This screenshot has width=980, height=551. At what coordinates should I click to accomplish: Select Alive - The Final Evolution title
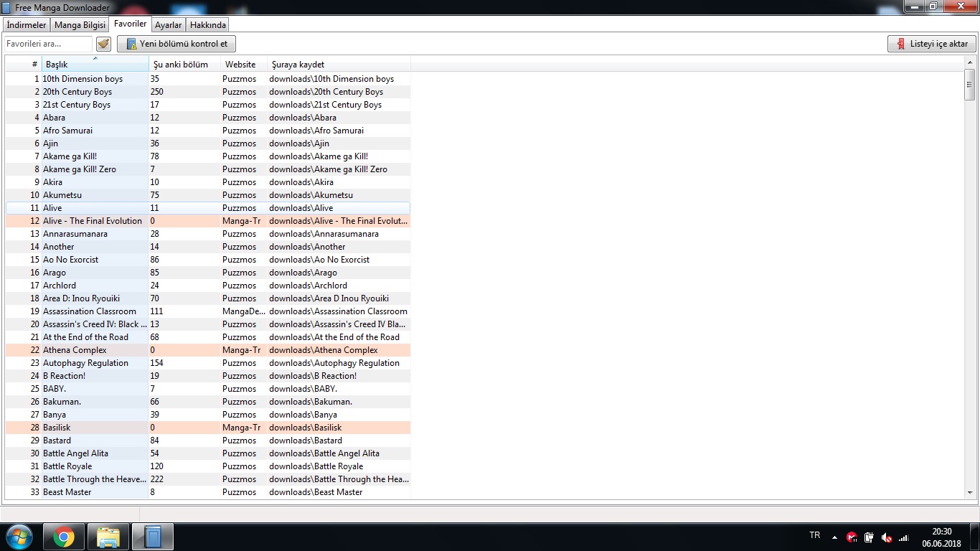pos(93,221)
